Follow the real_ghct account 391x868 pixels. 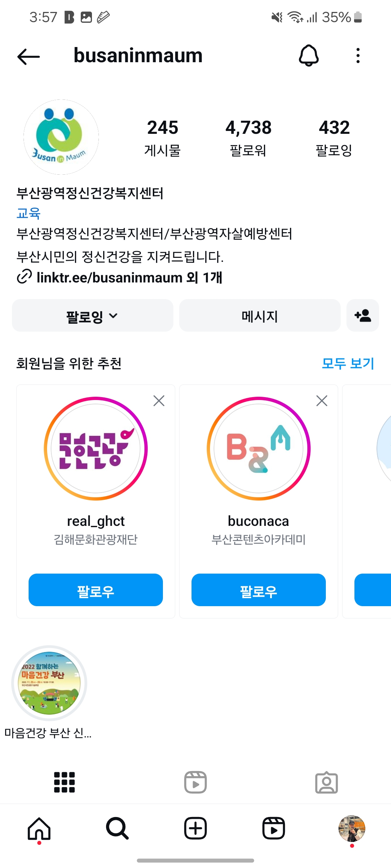[96, 590]
